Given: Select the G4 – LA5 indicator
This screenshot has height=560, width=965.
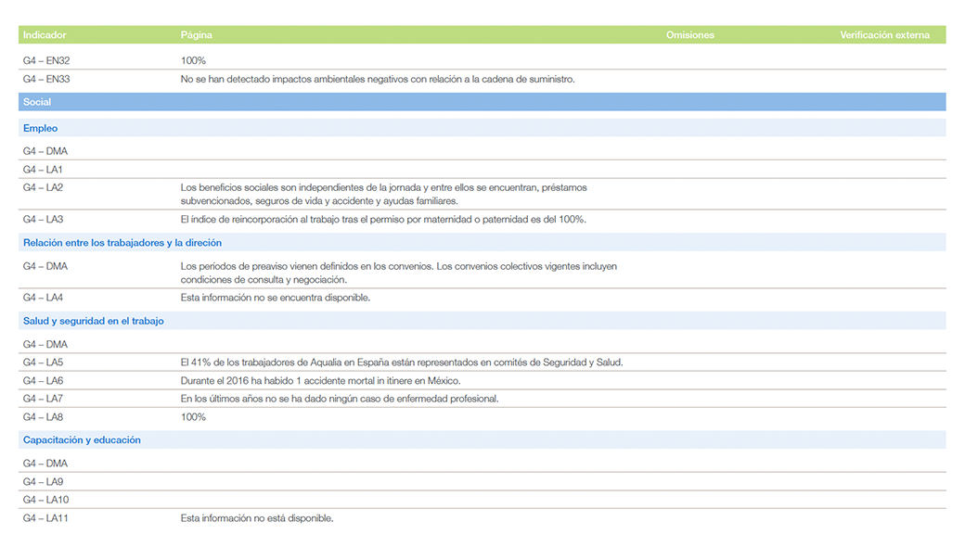Looking at the screenshot, I should [43, 363].
